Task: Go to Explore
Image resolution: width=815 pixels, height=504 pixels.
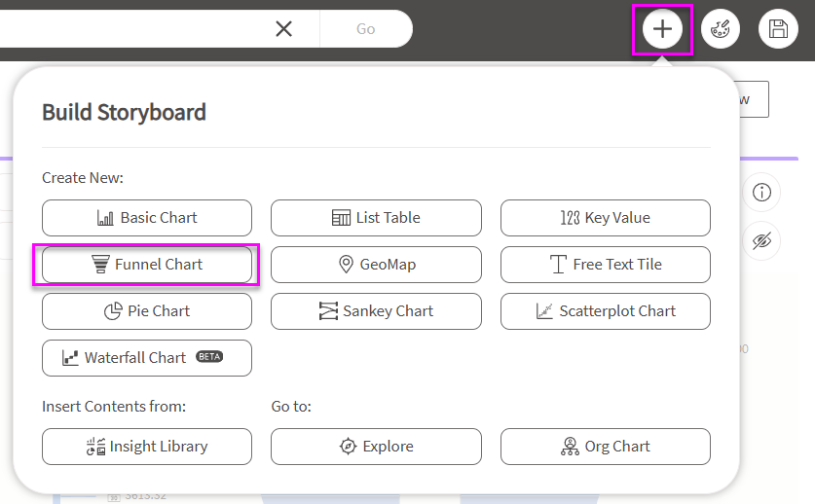Action: pos(376,447)
